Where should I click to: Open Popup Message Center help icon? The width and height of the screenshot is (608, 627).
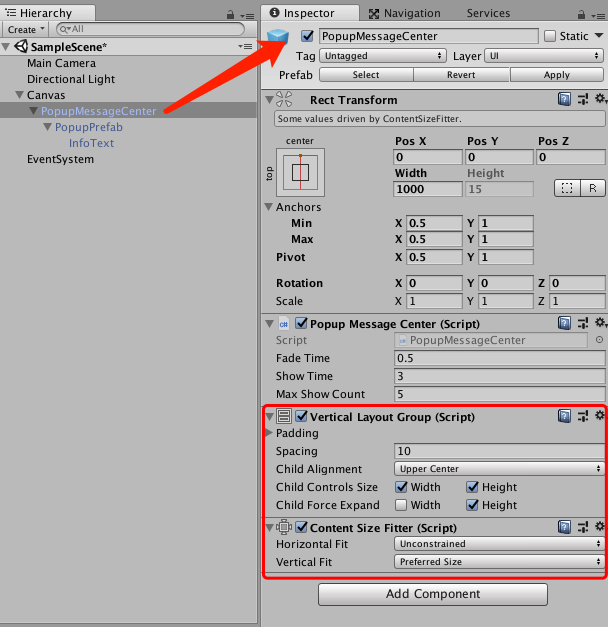(x=564, y=323)
